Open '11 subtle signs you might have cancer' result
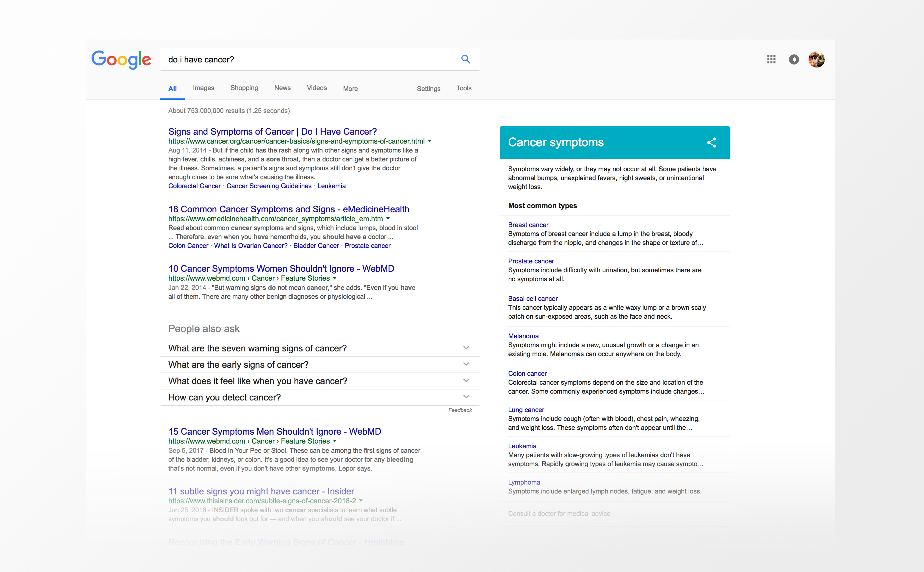Viewport: 924px width, 572px height. pyautogui.click(x=261, y=491)
